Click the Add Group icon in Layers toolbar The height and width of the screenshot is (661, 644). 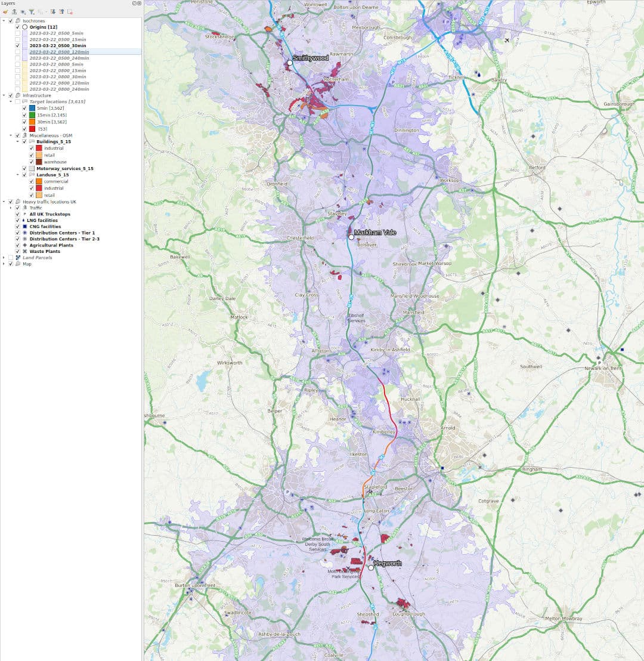coord(14,12)
